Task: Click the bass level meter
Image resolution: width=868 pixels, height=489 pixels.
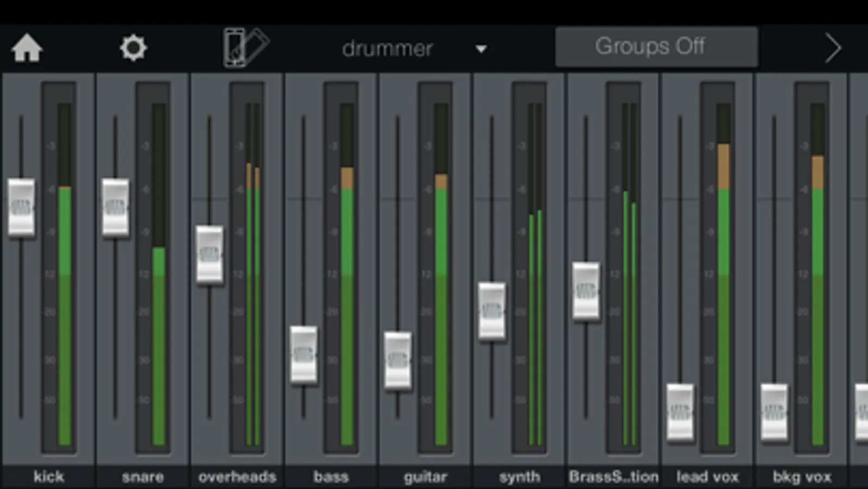Action: pos(347,274)
